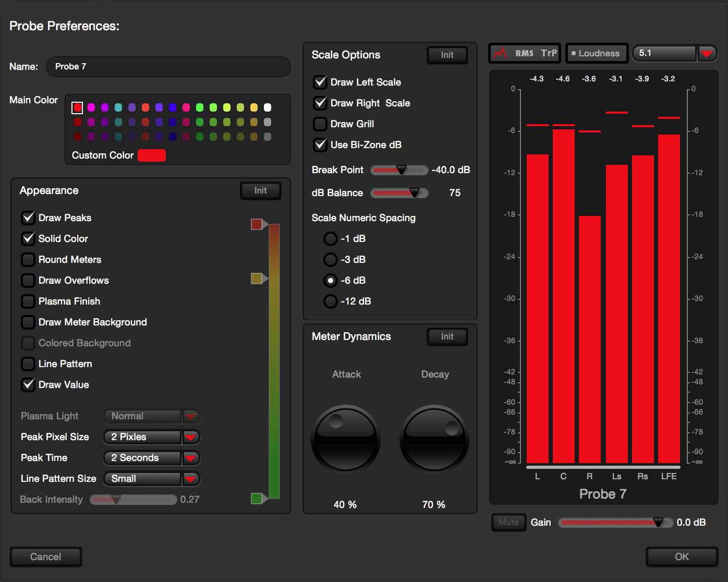Click the Back Intensity slider
This screenshot has width=728, height=582.
pyautogui.click(x=134, y=500)
